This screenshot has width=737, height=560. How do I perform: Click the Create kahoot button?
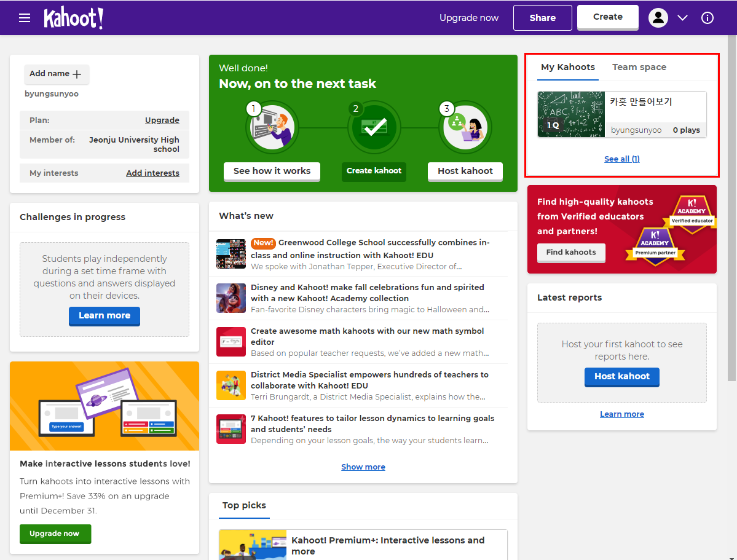[x=374, y=171]
